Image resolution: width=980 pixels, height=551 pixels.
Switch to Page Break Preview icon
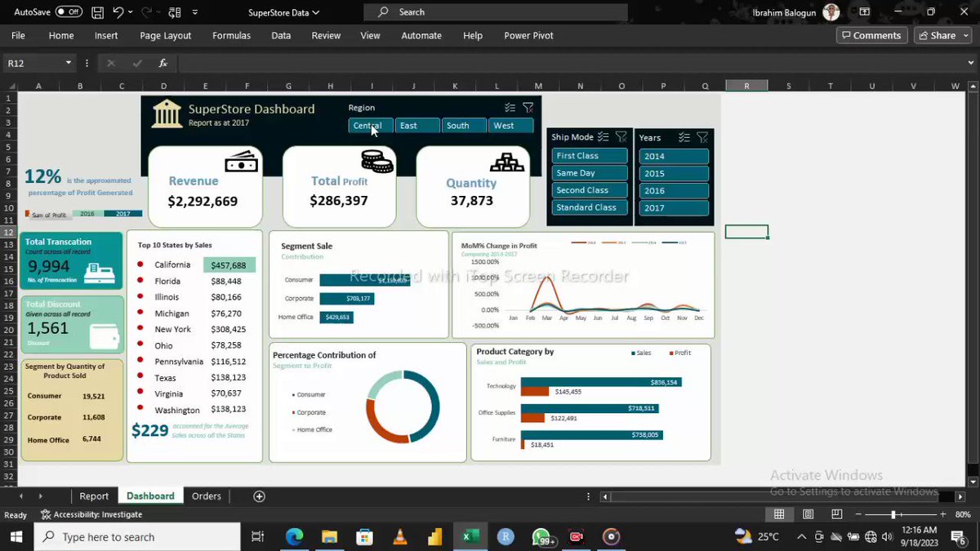[835, 514]
